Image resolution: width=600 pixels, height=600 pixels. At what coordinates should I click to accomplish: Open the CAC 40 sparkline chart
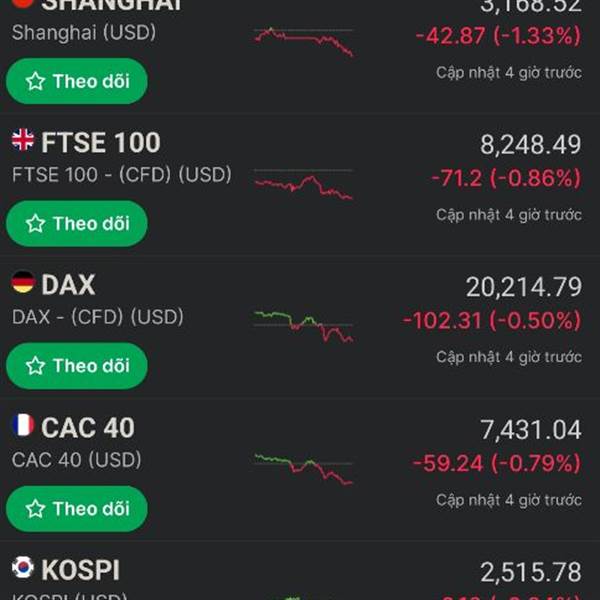pos(303,470)
